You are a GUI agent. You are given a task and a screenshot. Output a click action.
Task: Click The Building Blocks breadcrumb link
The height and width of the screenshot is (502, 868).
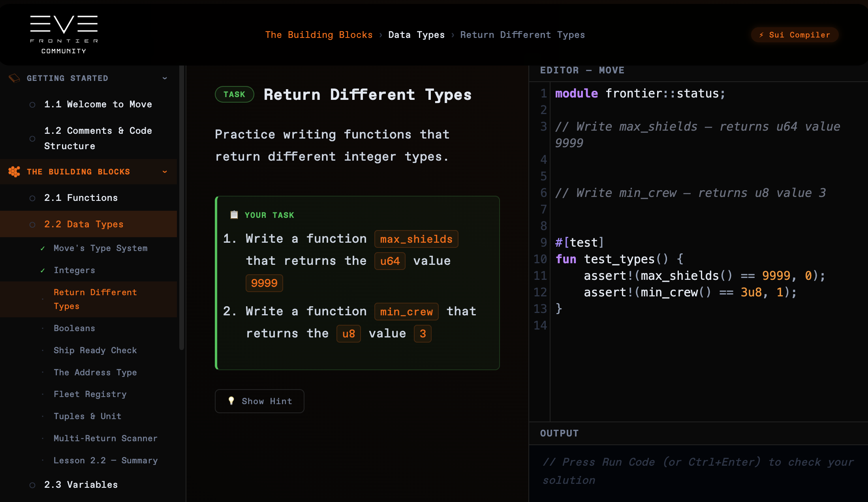point(319,35)
